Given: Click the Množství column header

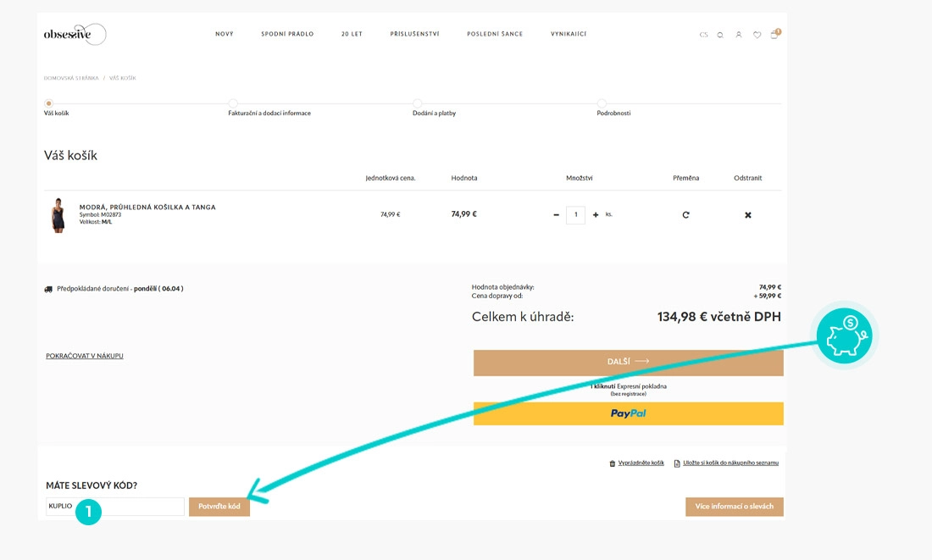Looking at the screenshot, I should pos(579,178).
